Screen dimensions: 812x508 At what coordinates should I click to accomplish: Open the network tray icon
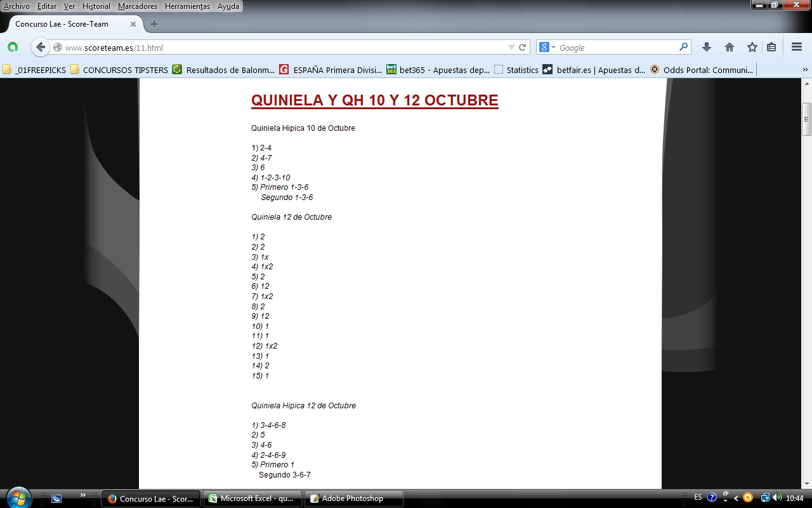tap(766, 498)
